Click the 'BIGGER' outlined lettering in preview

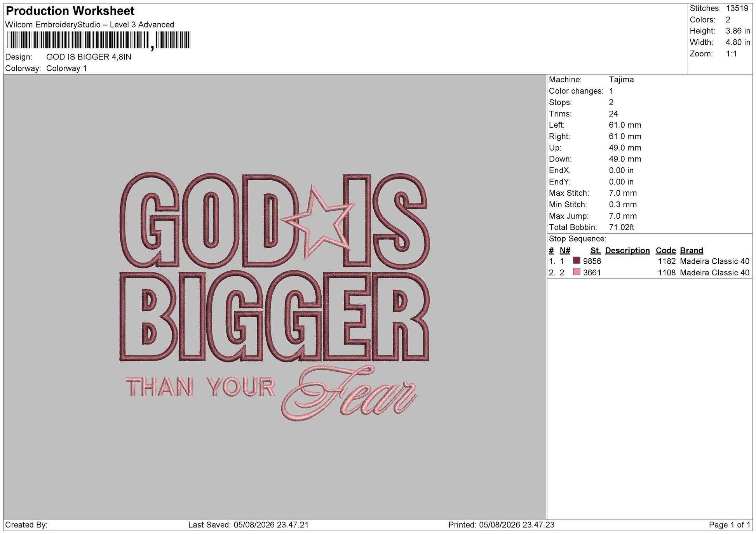(274, 317)
